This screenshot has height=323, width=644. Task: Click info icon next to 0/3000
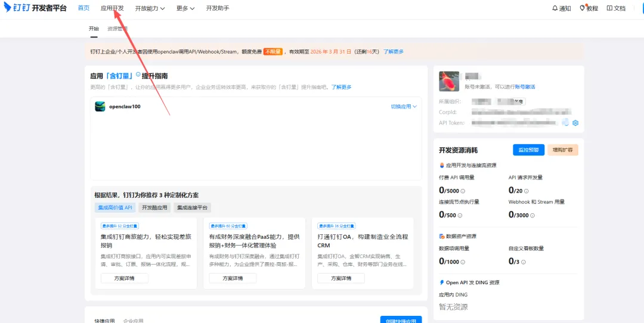coord(532,216)
